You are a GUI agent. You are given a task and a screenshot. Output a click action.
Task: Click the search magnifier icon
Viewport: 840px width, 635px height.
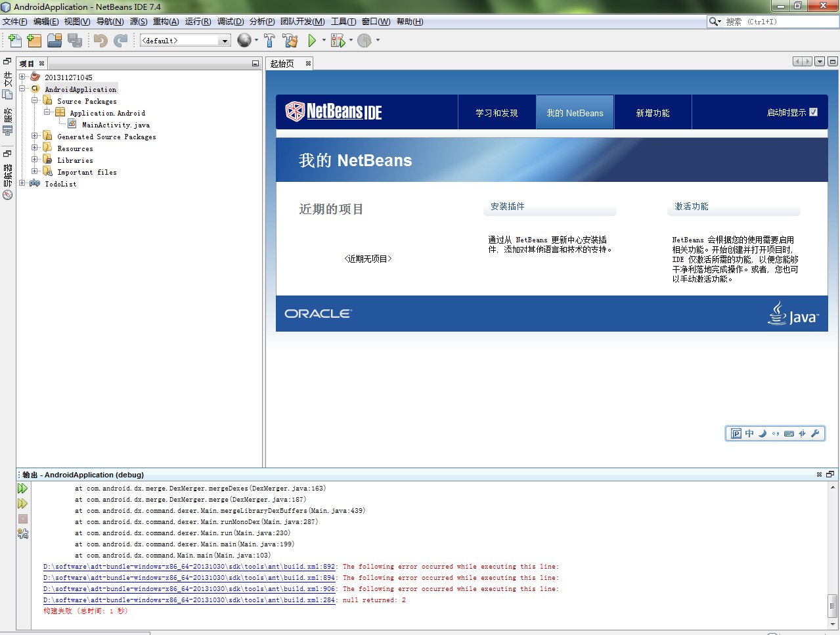click(x=713, y=22)
